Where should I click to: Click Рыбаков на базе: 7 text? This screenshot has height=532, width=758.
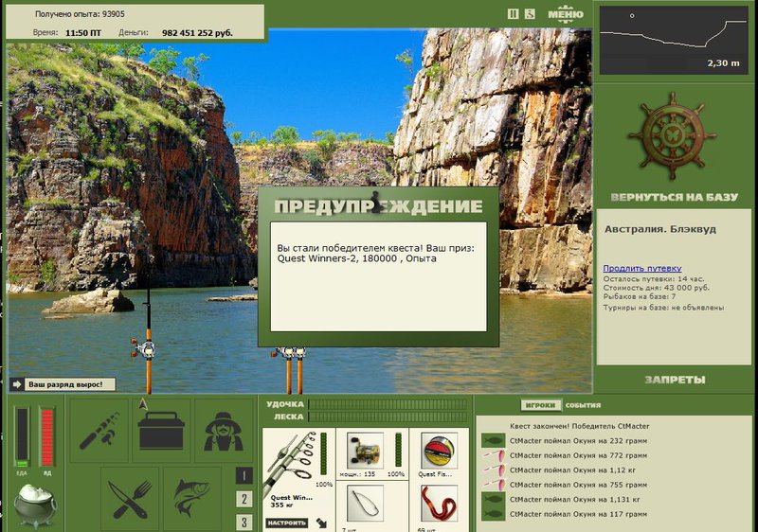pos(639,296)
